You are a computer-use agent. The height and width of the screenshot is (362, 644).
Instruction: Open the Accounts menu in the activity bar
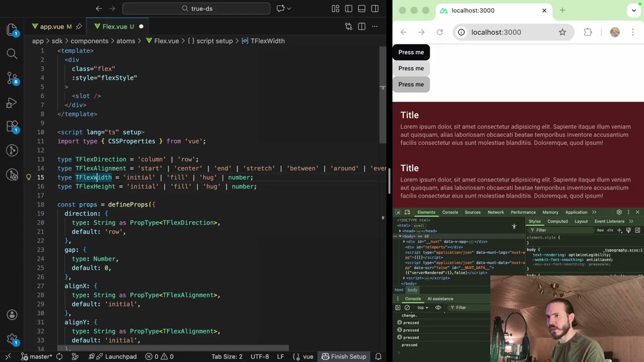point(12,315)
